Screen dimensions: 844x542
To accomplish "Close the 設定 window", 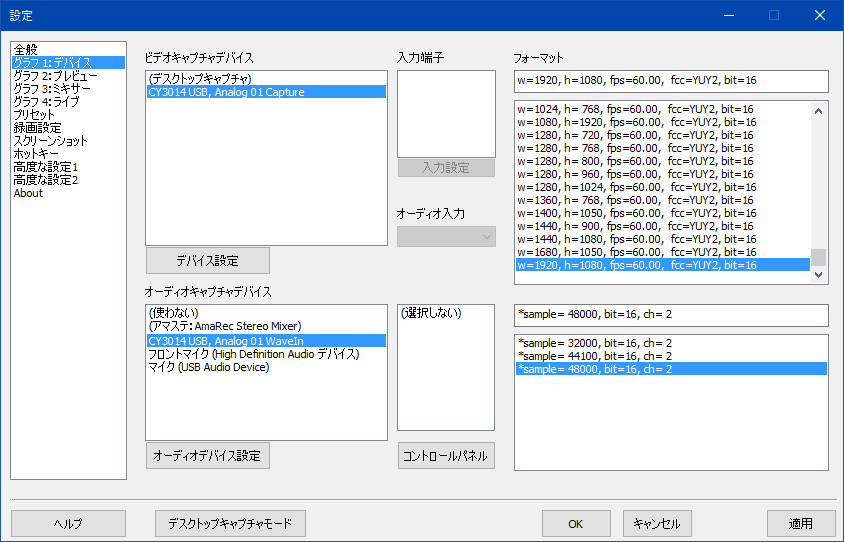I will [x=820, y=15].
